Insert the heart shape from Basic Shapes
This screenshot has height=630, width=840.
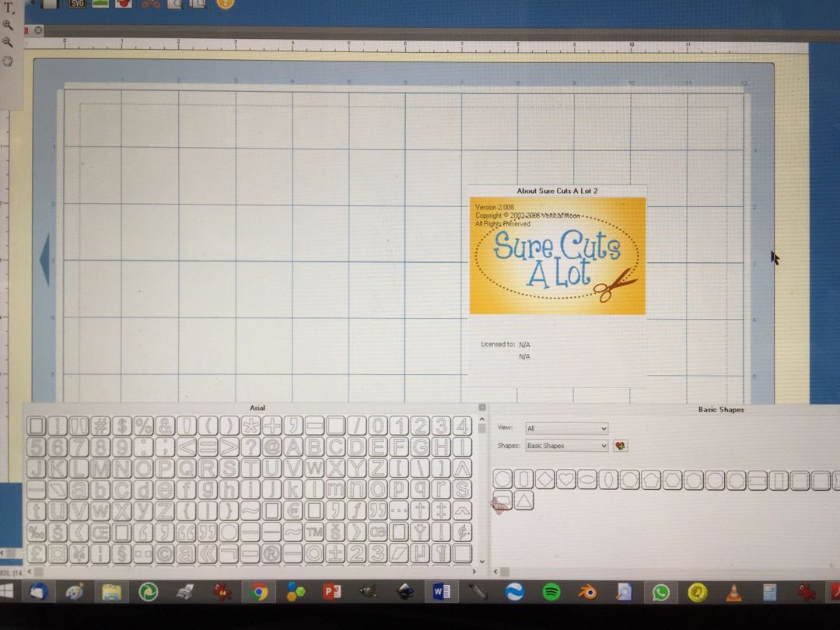coord(565,480)
